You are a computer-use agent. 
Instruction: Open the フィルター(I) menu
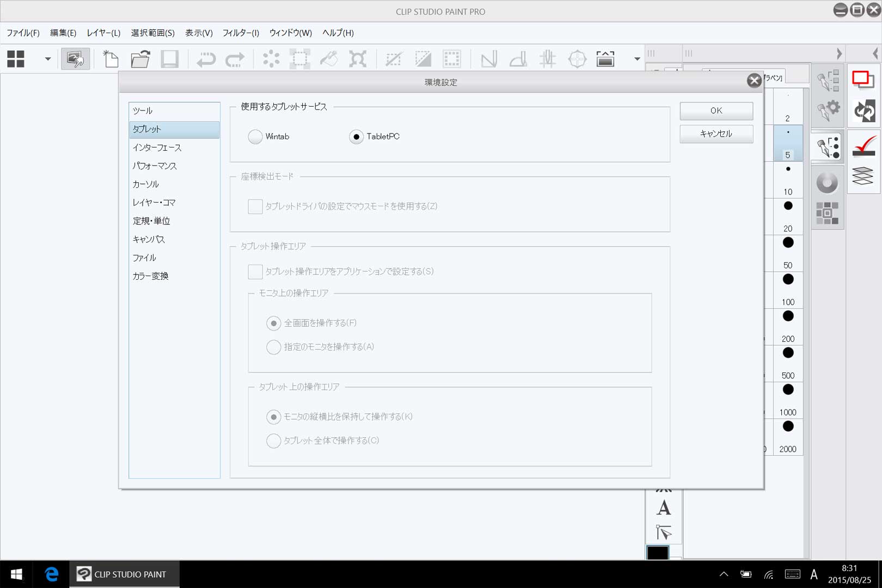click(x=241, y=33)
